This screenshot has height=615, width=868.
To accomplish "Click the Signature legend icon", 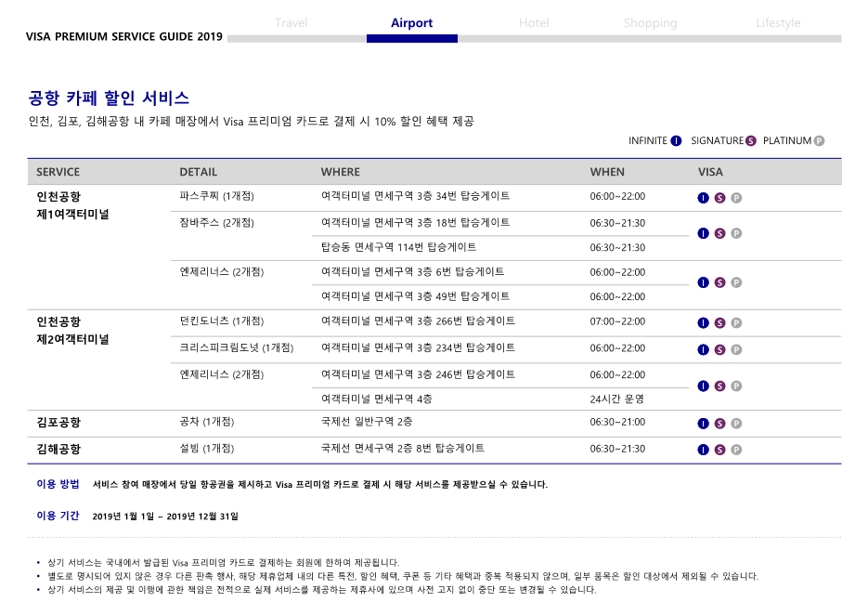I will [751, 140].
